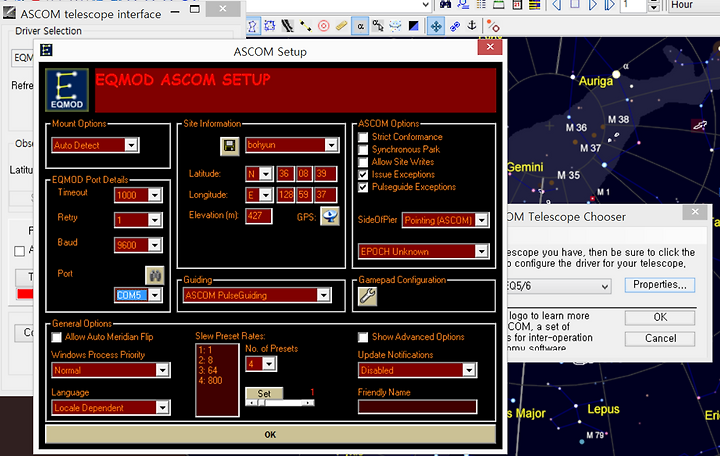Toggle constellation figures icon in sky chart toolbar
The image size is (720, 456).
[x=252, y=26]
